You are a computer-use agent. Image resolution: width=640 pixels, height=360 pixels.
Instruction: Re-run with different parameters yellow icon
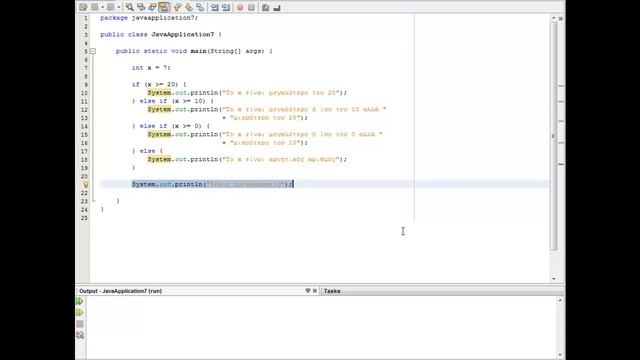80,313
